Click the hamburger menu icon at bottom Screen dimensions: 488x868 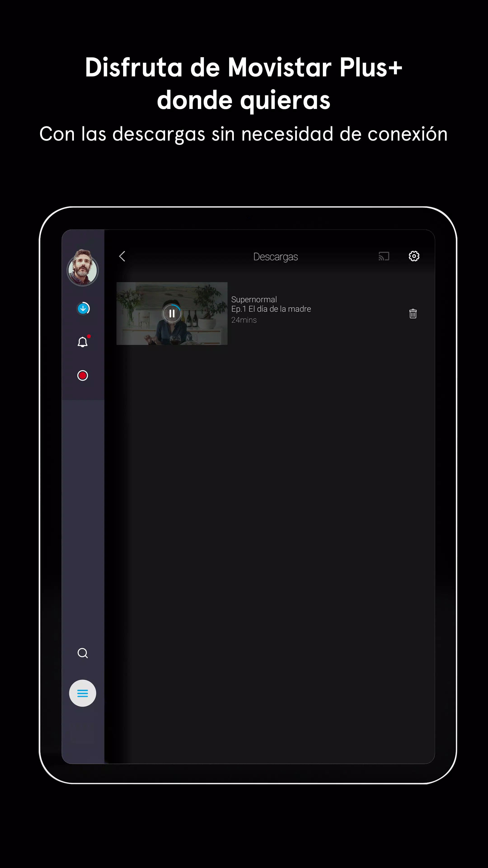click(x=83, y=693)
